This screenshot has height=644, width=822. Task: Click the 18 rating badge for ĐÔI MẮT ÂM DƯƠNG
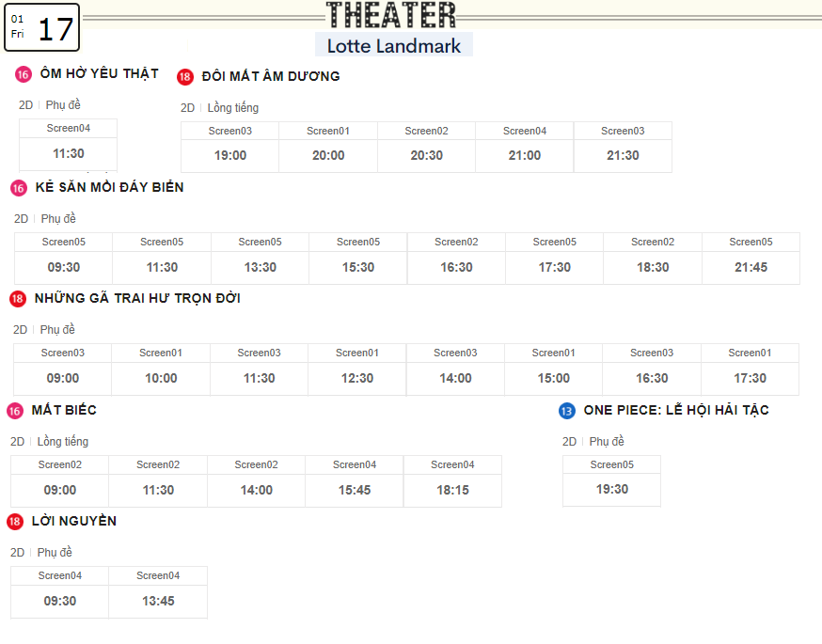(x=185, y=77)
